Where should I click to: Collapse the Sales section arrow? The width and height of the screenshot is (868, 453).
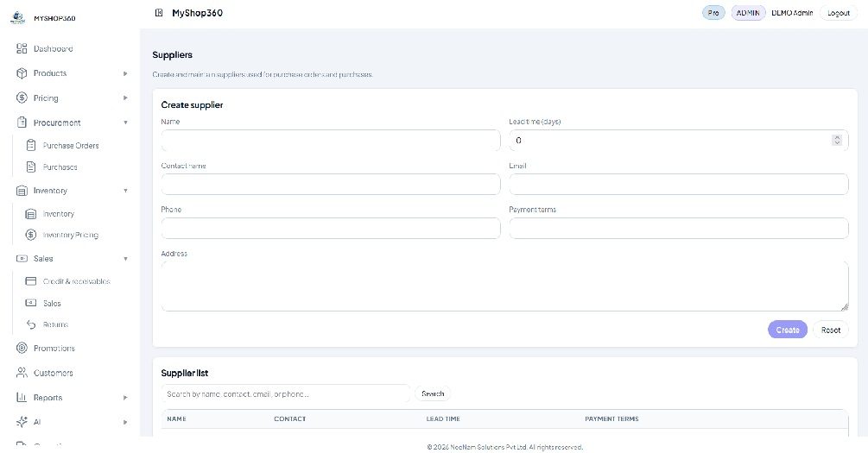125,259
